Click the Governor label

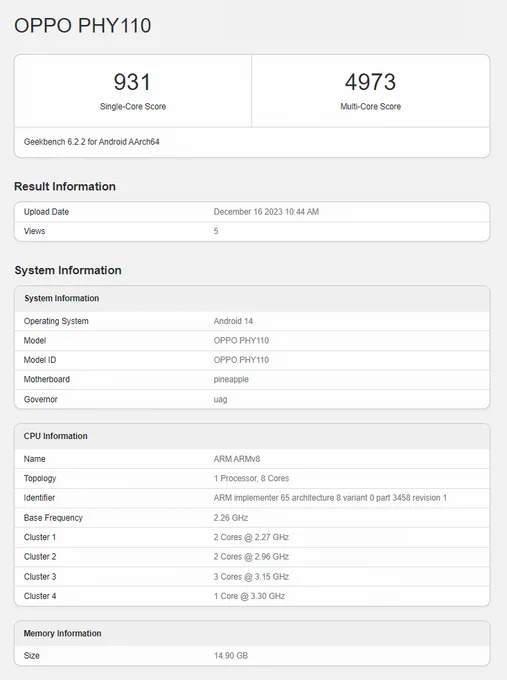pyautogui.click(x=41, y=399)
